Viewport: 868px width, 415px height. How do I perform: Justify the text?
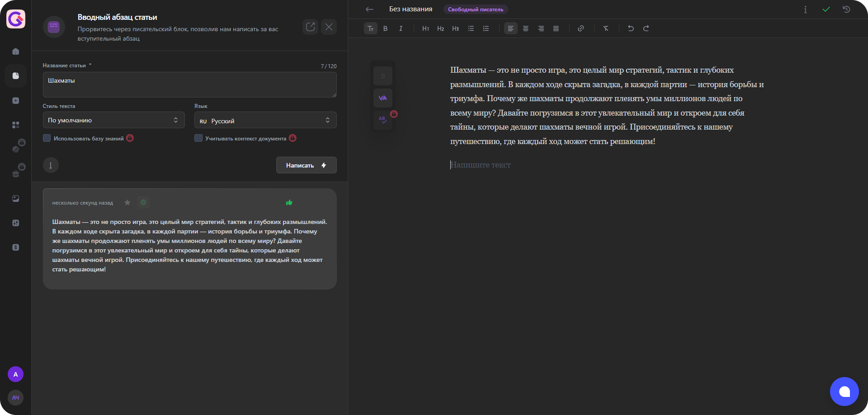tap(556, 28)
